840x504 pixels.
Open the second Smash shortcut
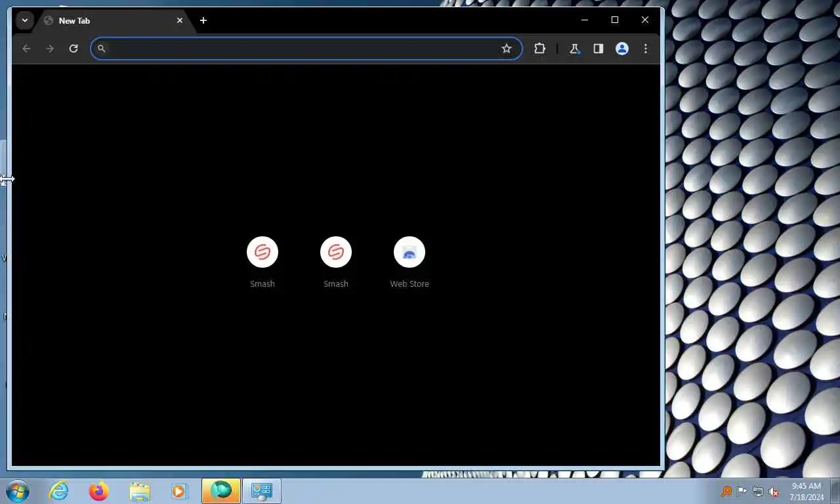[336, 262]
